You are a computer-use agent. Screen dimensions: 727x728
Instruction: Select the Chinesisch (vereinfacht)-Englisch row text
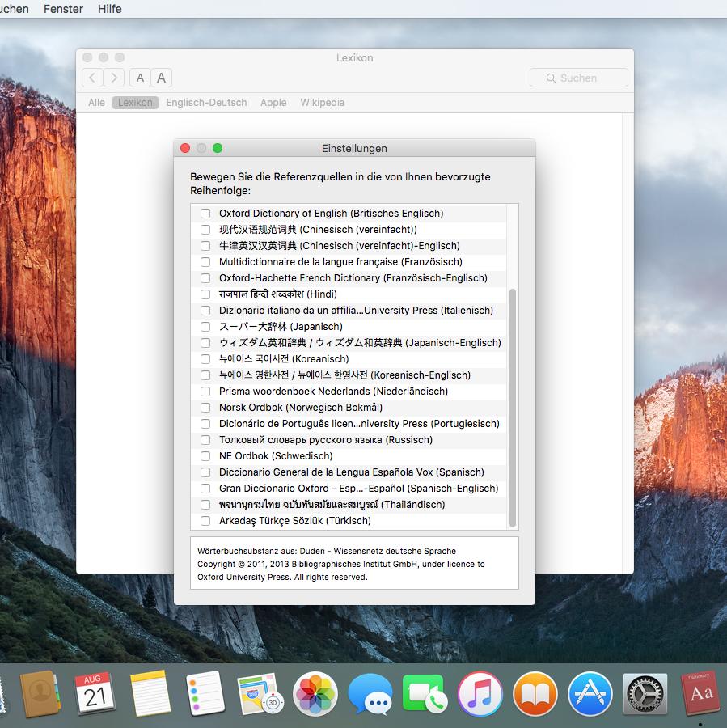click(x=340, y=246)
